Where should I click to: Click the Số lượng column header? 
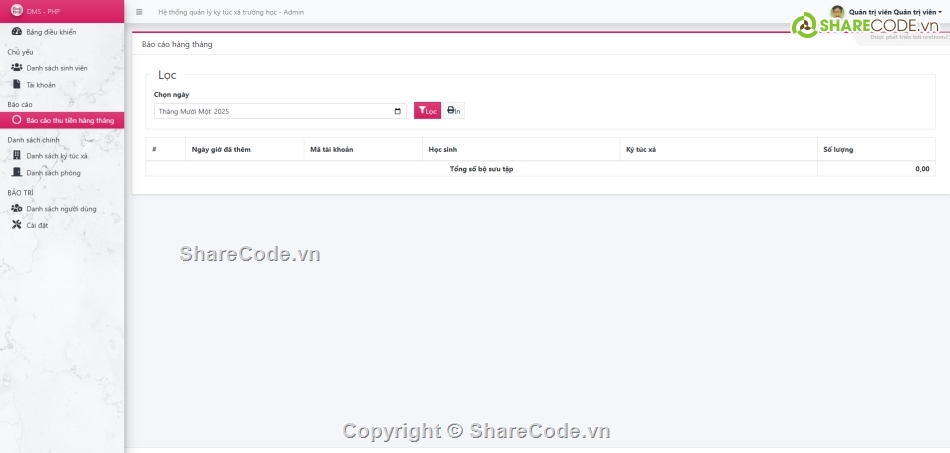(x=838, y=149)
